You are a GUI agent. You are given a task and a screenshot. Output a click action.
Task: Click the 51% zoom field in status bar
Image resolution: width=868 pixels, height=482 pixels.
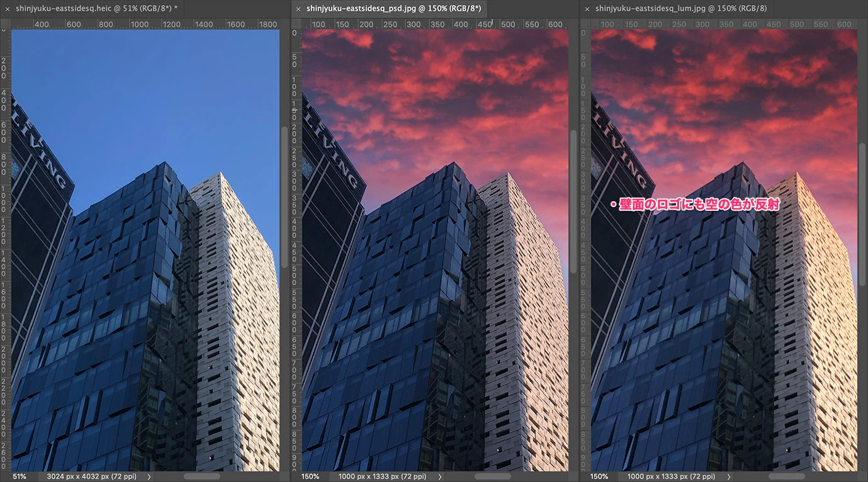[20, 476]
